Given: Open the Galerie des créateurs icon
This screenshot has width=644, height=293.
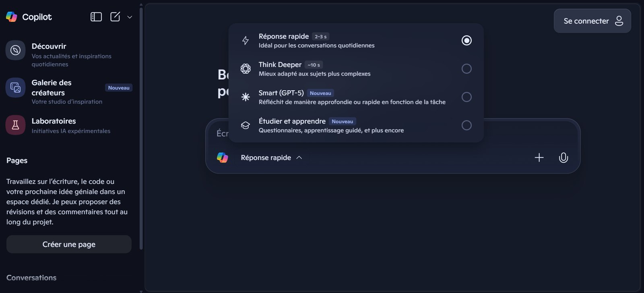Looking at the screenshot, I should 15,87.
